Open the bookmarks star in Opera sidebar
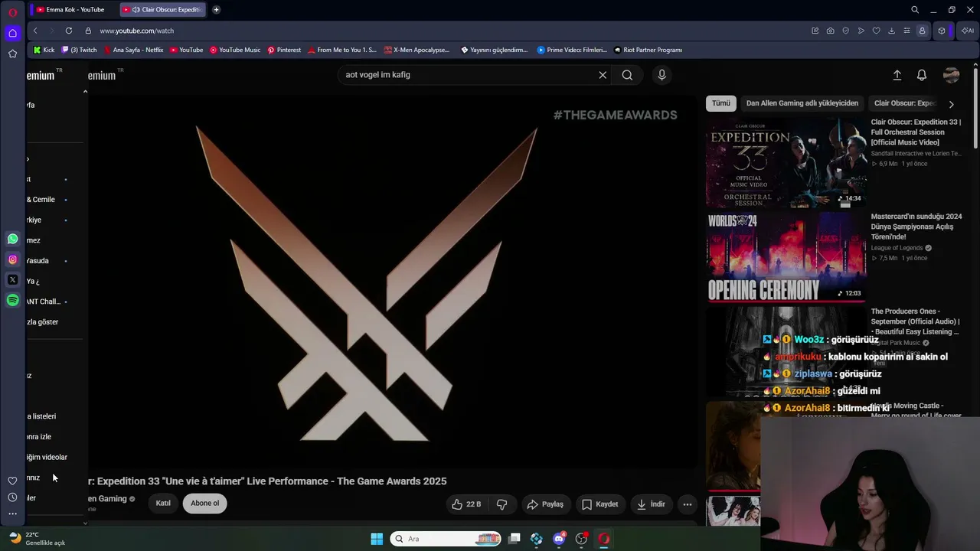980x551 pixels. 12,54
